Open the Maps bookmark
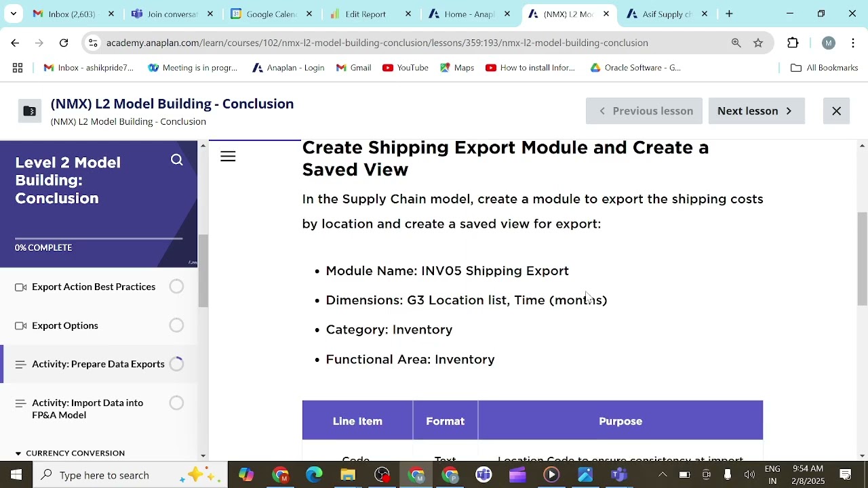868x488 pixels. click(457, 68)
